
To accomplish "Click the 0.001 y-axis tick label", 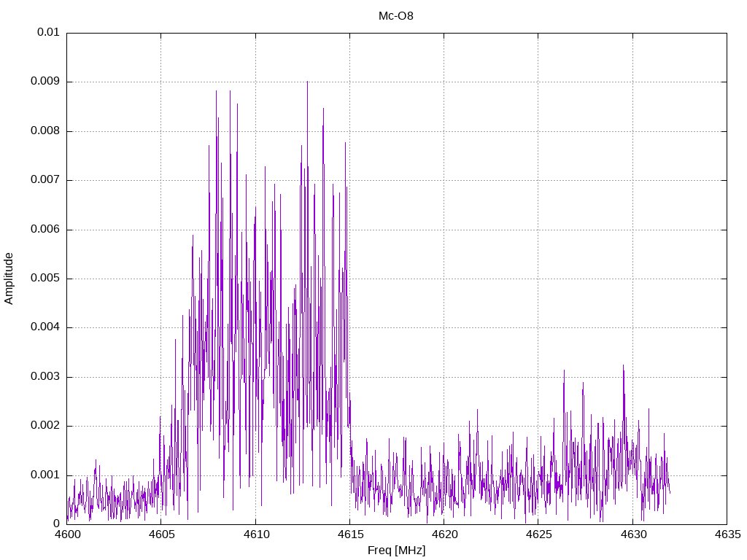I will 45,475.
